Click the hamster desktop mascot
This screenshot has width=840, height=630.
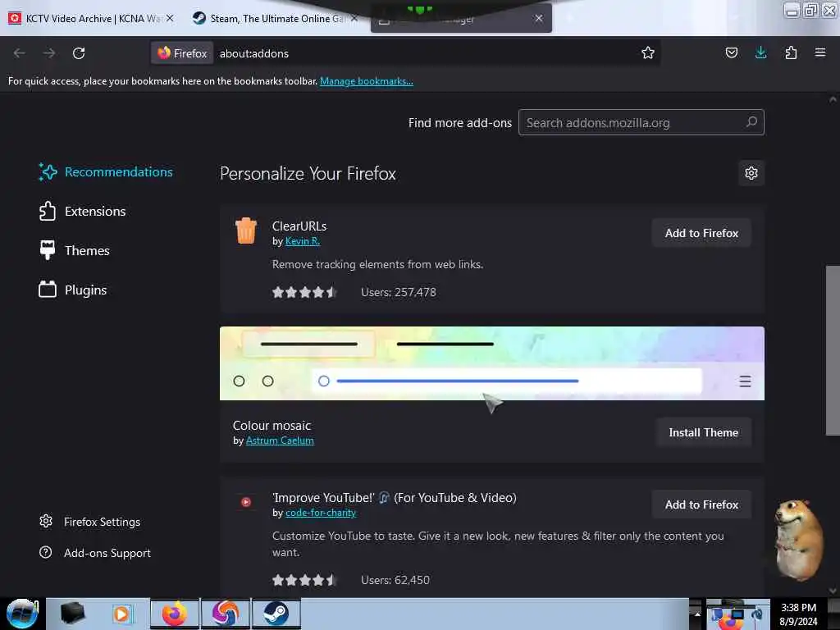(x=798, y=540)
